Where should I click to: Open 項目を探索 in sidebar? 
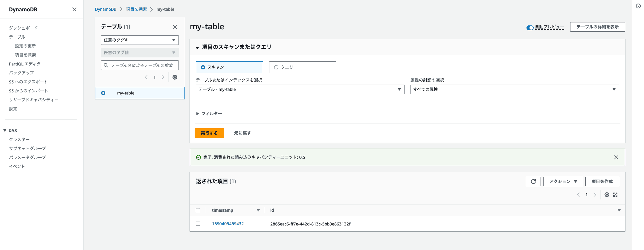pyautogui.click(x=25, y=55)
